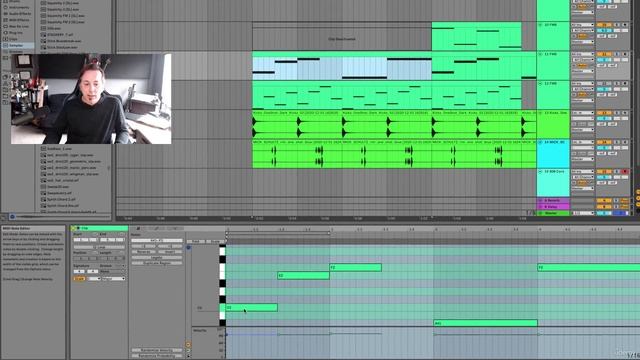640x360 pixels.
Task: Select the E2 note in piano roll
Action: 303,276
